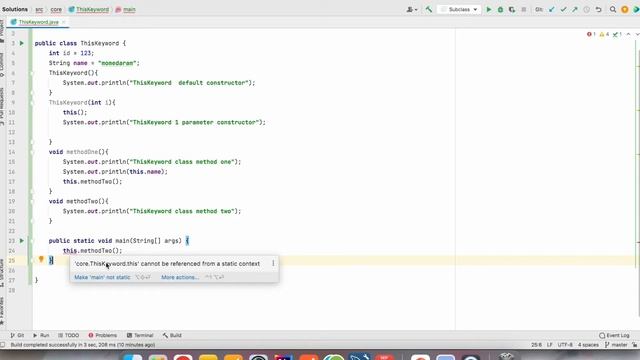Click System.out.println(this.name); on line 16
640x360 pixels.
tap(115, 171)
